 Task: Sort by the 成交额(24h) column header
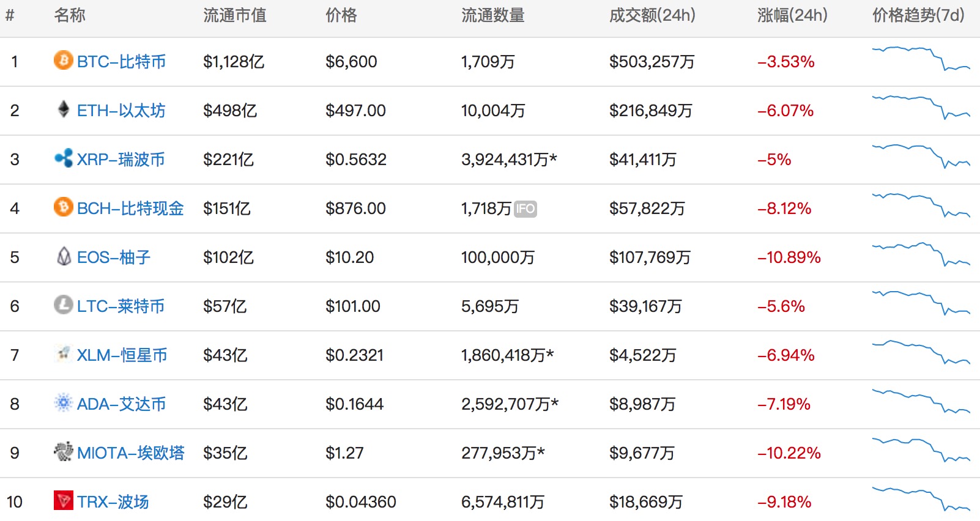[653, 15]
